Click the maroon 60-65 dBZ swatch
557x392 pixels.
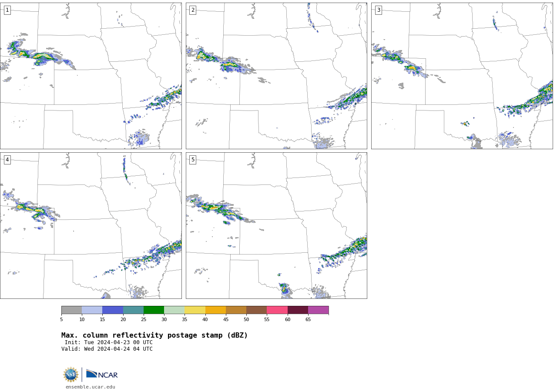pos(298,310)
